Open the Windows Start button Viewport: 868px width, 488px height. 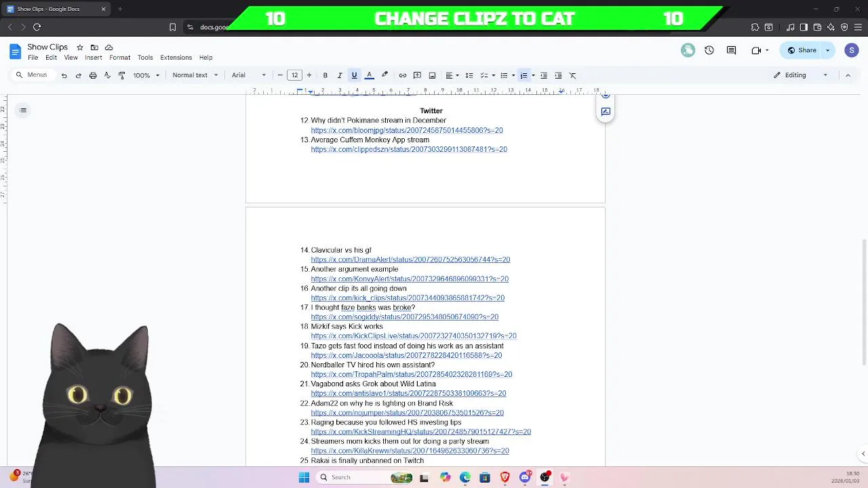tap(304, 477)
